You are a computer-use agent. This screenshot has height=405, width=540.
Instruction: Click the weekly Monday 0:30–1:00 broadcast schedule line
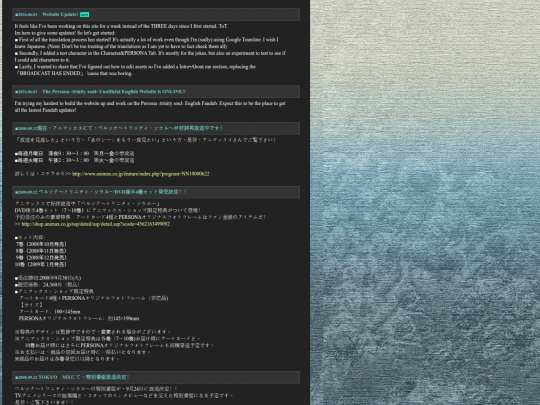point(74,154)
